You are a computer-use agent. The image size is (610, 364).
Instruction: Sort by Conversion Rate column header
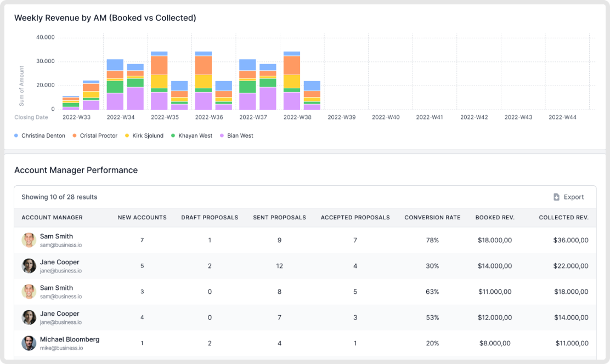tap(432, 218)
